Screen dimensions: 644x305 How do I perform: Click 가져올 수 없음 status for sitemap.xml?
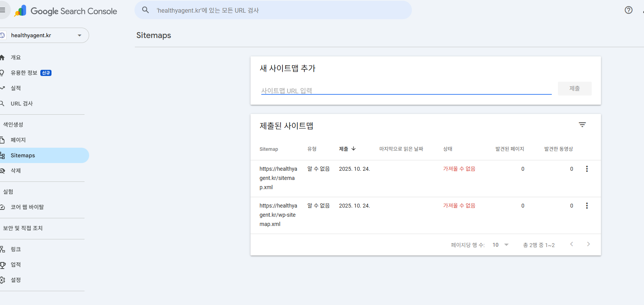tap(459, 169)
